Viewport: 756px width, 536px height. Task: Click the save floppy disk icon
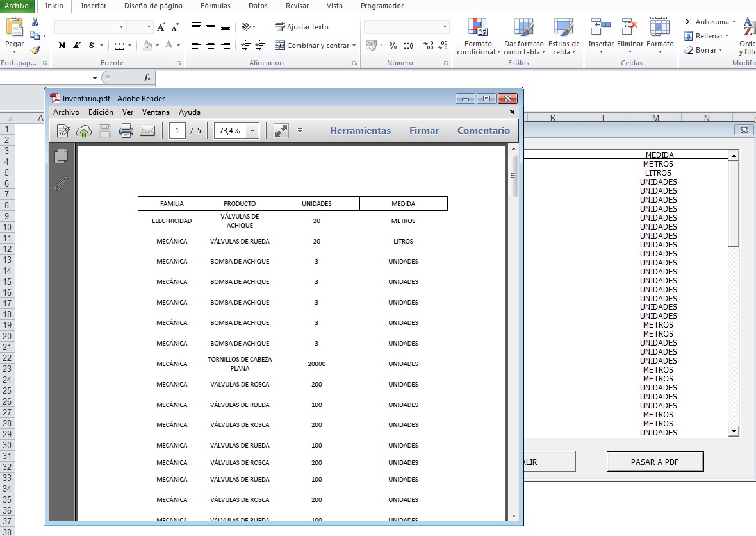[105, 131]
